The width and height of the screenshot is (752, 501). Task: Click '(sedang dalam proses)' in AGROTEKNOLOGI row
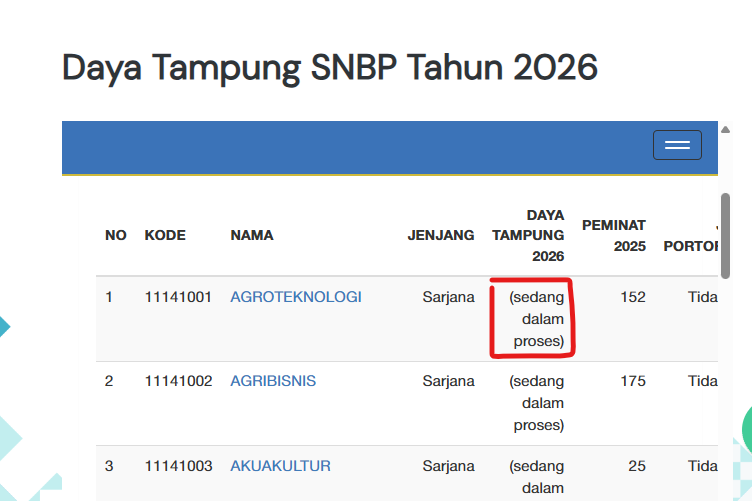[x=537, y=319]
